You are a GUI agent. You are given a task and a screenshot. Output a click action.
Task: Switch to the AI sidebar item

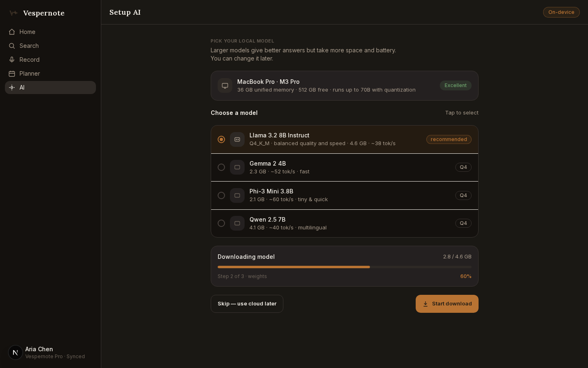pyautogui.click(x=50, y=88)
